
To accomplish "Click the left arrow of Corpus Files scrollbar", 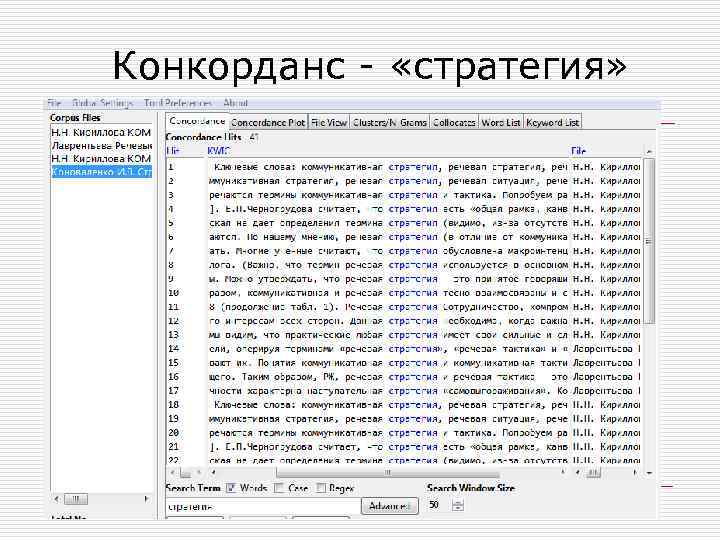I will pos(56,499).
